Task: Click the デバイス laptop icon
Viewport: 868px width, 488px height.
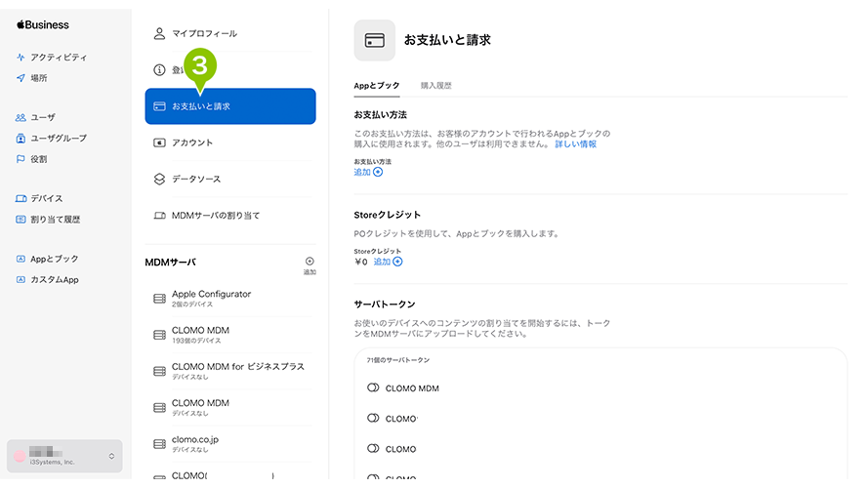Action: (x=21, y=198)
